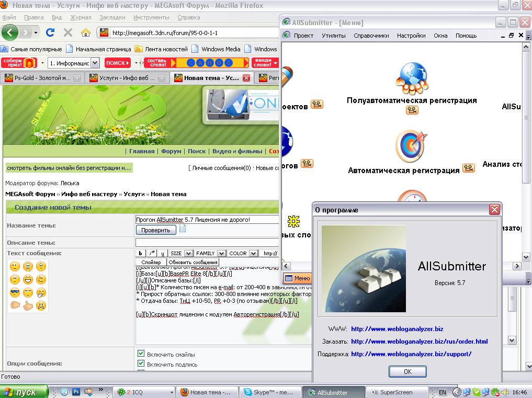Uncheck the Включить смайлы checkbox
Viewport: 532px width, 398px height.
pos(141,354)
